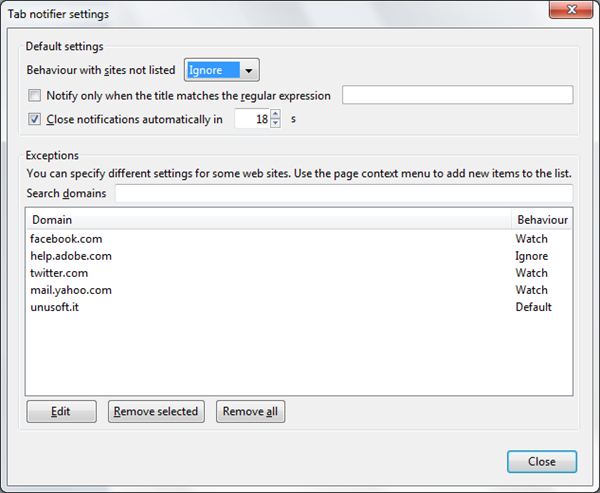Increase auto-close seconds with up arrow

(x=275, y=114)
